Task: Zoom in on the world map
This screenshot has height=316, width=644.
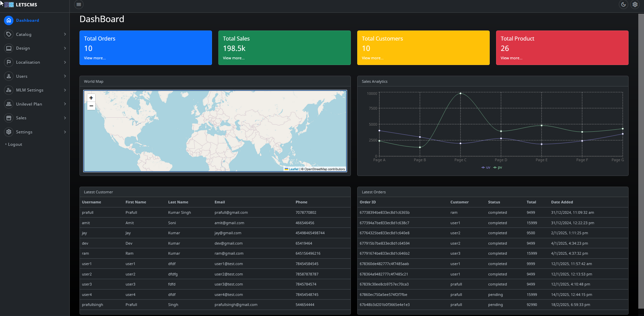Action: pos(91,98)
